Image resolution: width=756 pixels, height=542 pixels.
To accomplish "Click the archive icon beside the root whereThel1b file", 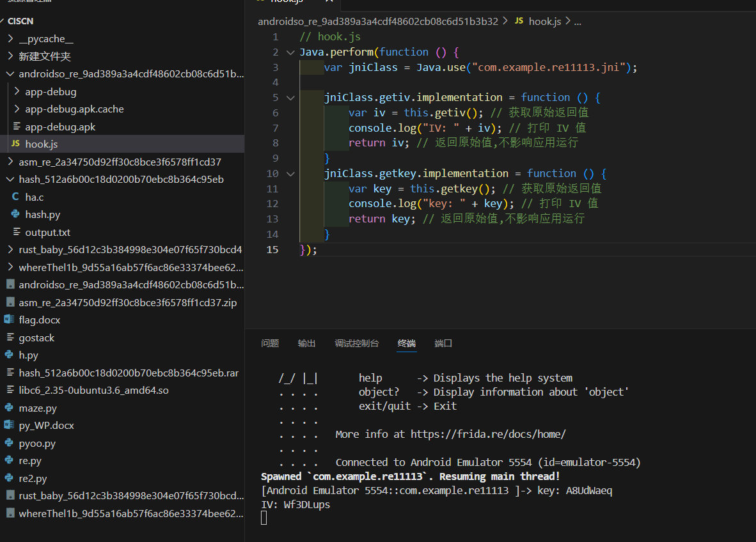I will pyautogui.click(x=10, y=513).
